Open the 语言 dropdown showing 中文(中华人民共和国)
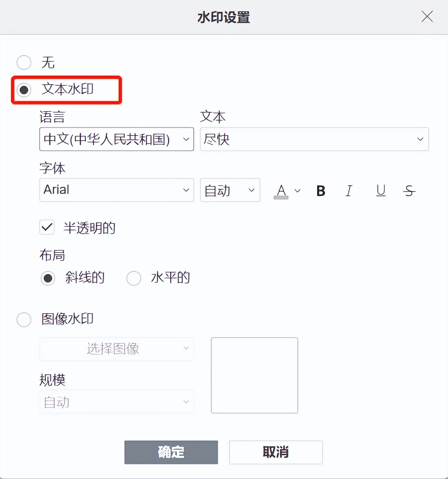 [116, 139]
